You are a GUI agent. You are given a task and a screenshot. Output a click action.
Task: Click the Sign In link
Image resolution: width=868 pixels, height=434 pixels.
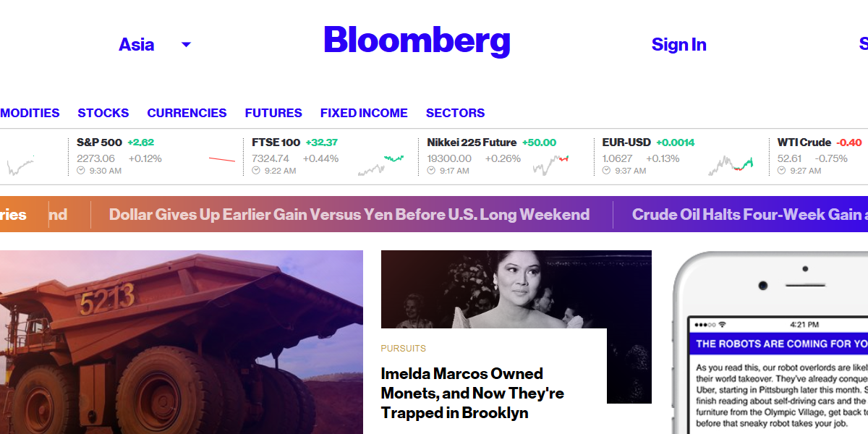pyautogui.click(x=678, y=45)
